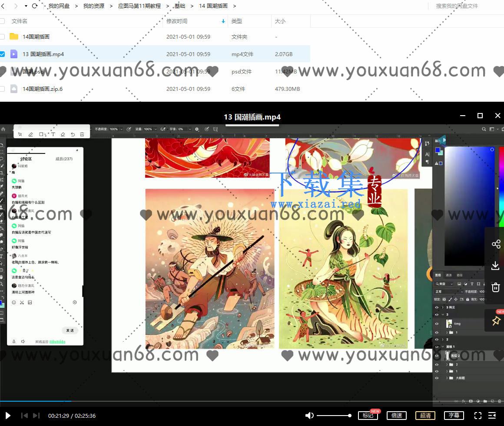Image resolution: width=504 pixels, height=426 pixels.
Task: Open the 标记 marker feature
Action: (x=368, y=416)
